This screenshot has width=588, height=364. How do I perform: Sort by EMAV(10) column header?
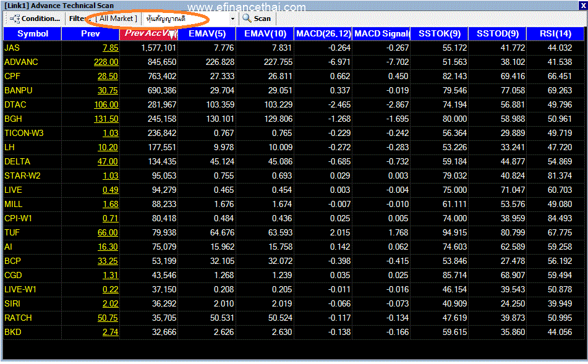point(265,34)
